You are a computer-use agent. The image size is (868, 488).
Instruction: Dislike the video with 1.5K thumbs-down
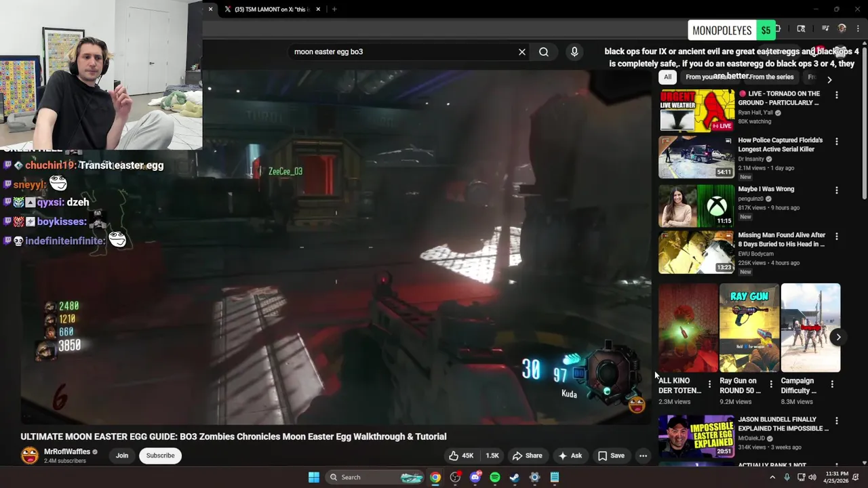click(x=492, y=455)
